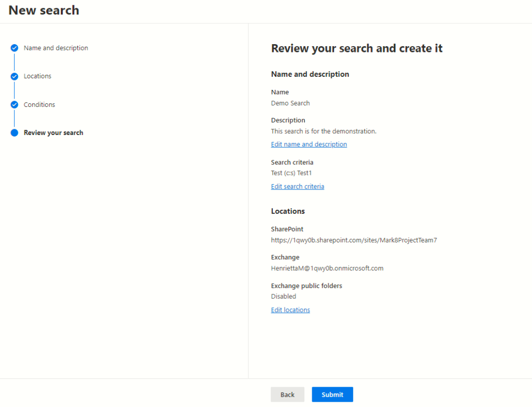Navigate to the Locations step
This screenshot has width=532, height=407.
[37, 76]
